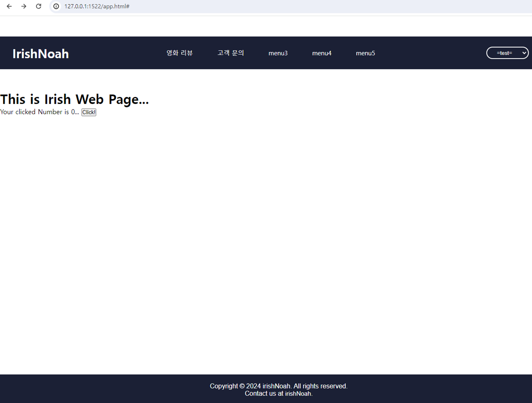Click the 'This is Irish Web Page...' heading

[x=74, y=99]
